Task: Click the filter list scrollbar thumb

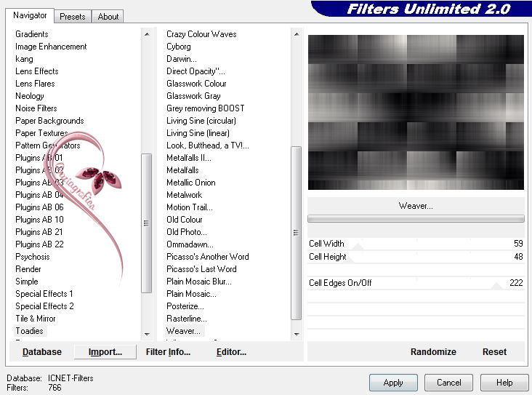Action: click(x=297, y=233)
